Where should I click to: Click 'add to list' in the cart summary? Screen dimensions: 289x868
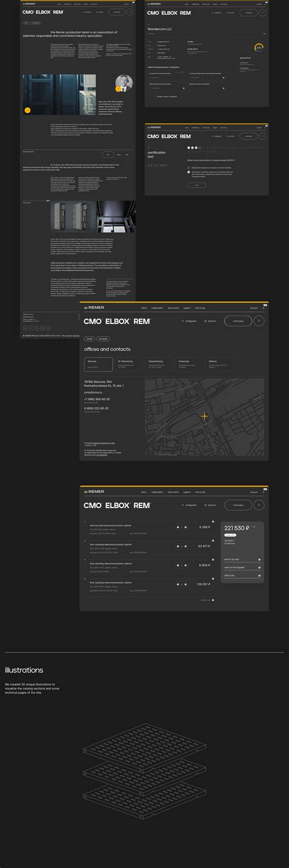pos(243,575)
